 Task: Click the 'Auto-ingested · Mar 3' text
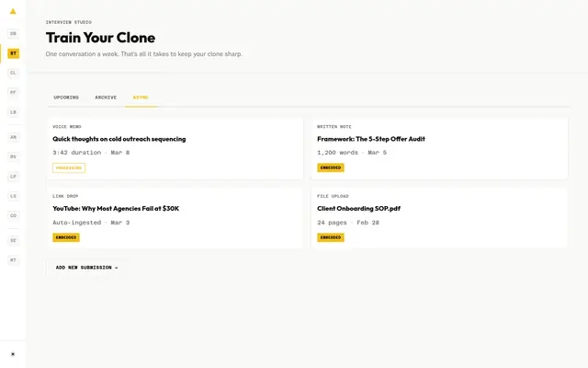click(x=91, y=223)
